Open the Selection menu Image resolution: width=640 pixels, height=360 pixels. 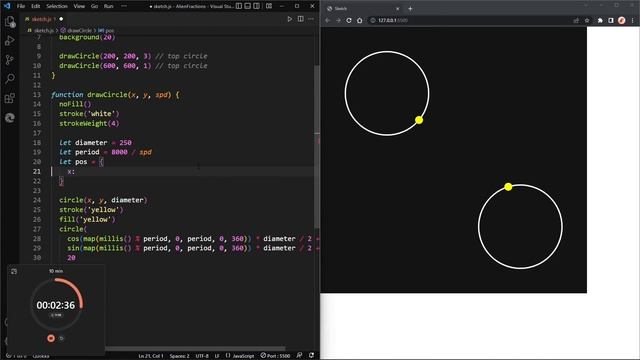57,6
